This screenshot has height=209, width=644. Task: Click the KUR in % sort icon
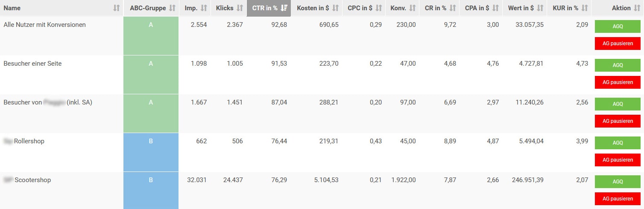pyautogui.click(x=585, y=8)
